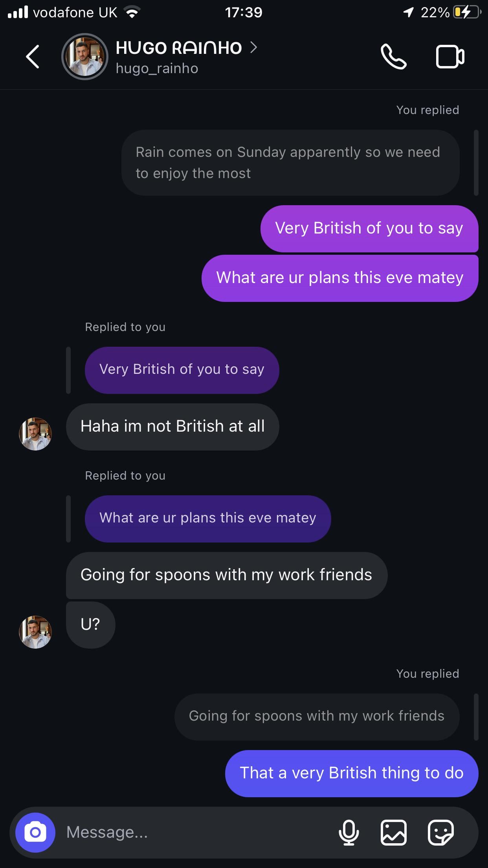Tap Hugo's header profile picture
Viewport: 488px width, 868px height.
(84, 57)
